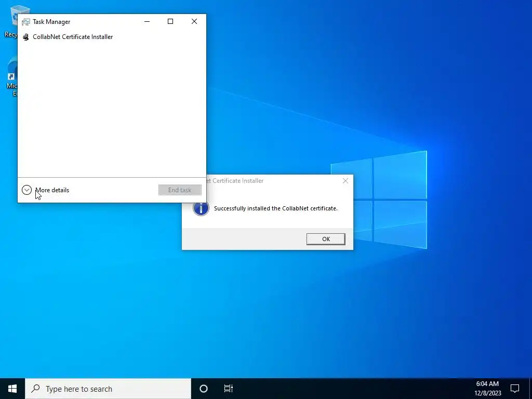Close the Certificate Installer dialog

click(x=345, y=181)
